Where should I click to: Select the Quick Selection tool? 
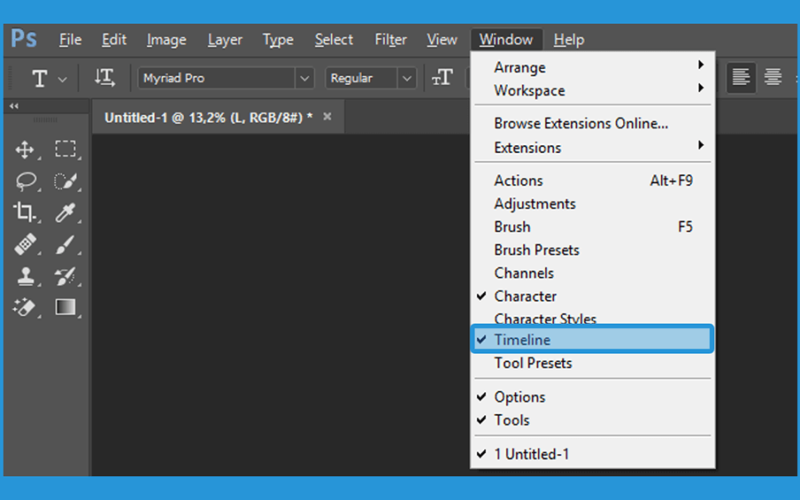click(x=65, y=181)
